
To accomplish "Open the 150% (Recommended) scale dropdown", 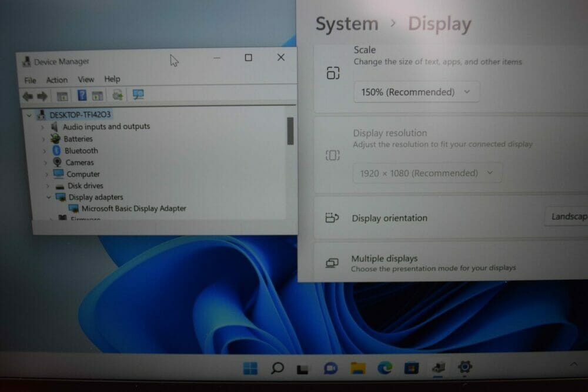I will click(x=416, y=92).
